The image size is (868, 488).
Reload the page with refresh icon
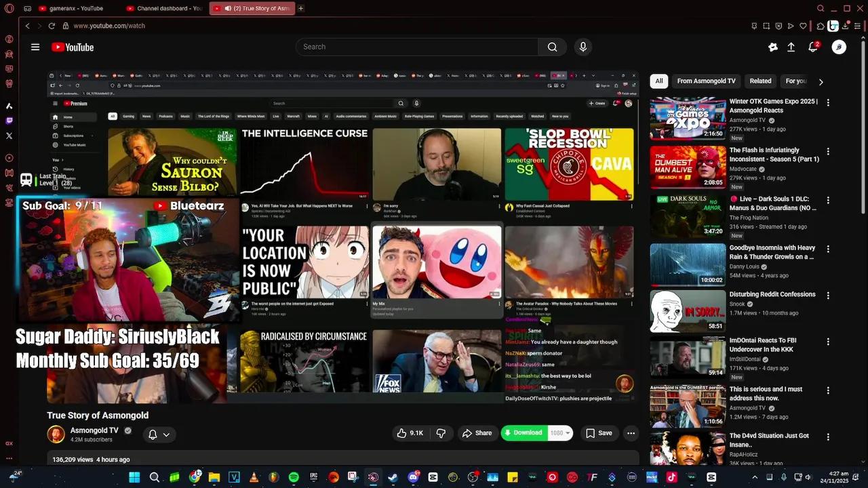(x=52, y=26)
